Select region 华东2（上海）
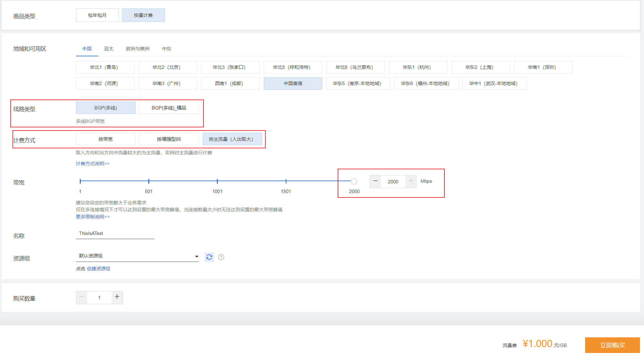The image size is (644, 363). tap(481, 67)
